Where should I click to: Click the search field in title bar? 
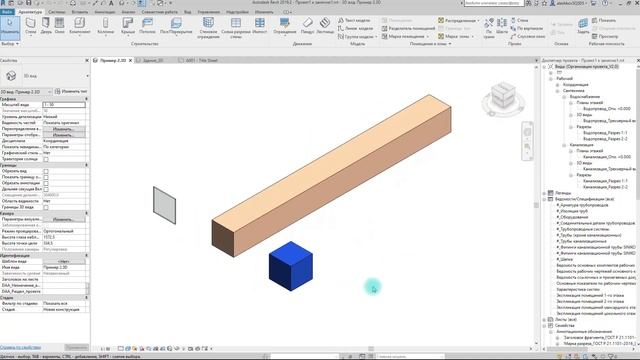(493, 3)
